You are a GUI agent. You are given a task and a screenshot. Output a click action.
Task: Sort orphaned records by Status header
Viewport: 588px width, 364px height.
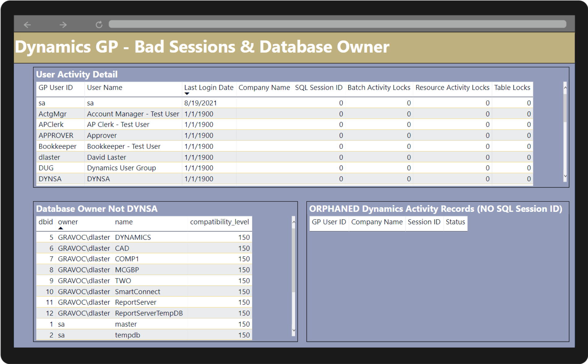tap(455, 222)
